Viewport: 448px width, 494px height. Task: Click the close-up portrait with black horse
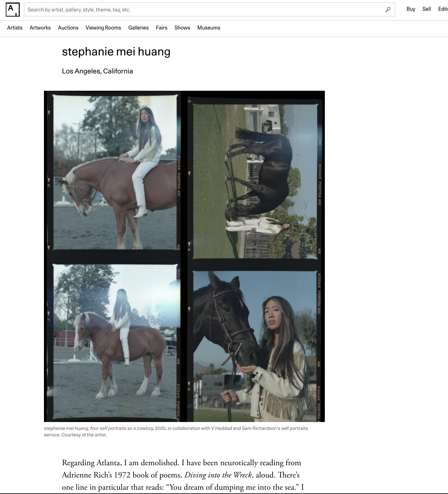click(x=255, y=346)
